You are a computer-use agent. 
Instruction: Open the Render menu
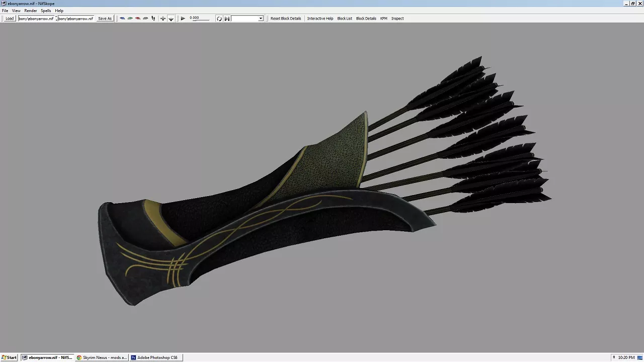pyautogui.click(x=31, y=11)
